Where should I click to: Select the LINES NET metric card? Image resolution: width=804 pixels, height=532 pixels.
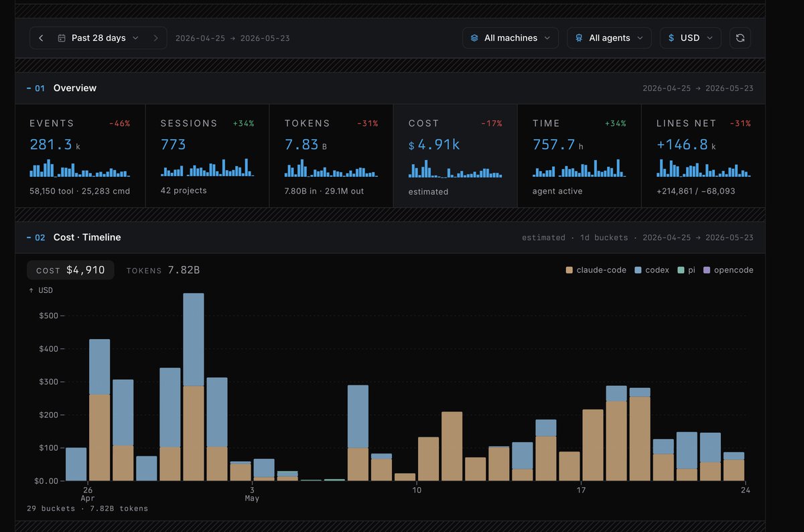coord(703,155)
